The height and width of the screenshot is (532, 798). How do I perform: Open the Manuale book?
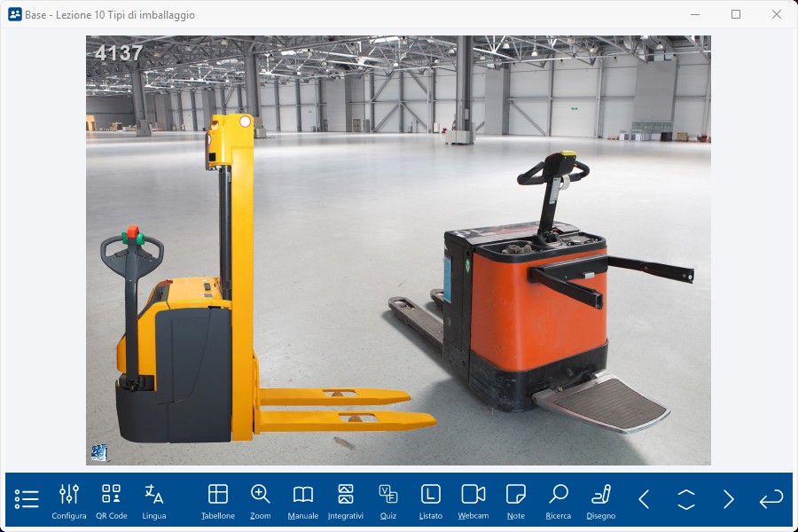(x=303, y=500)
